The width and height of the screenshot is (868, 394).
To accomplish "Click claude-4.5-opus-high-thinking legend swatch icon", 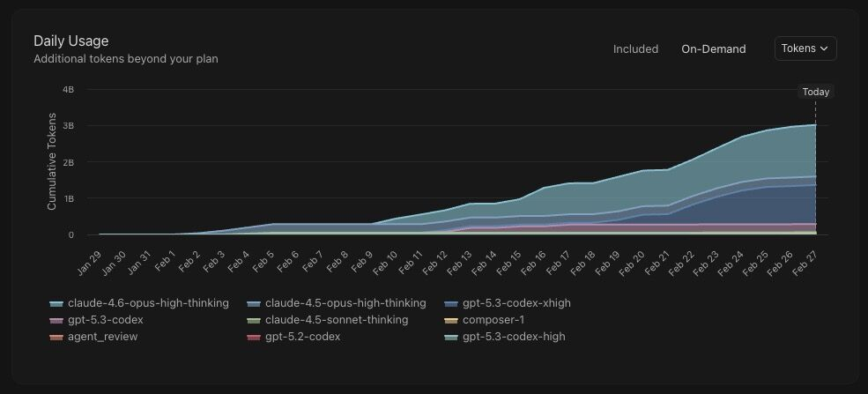I will [255, 303].
